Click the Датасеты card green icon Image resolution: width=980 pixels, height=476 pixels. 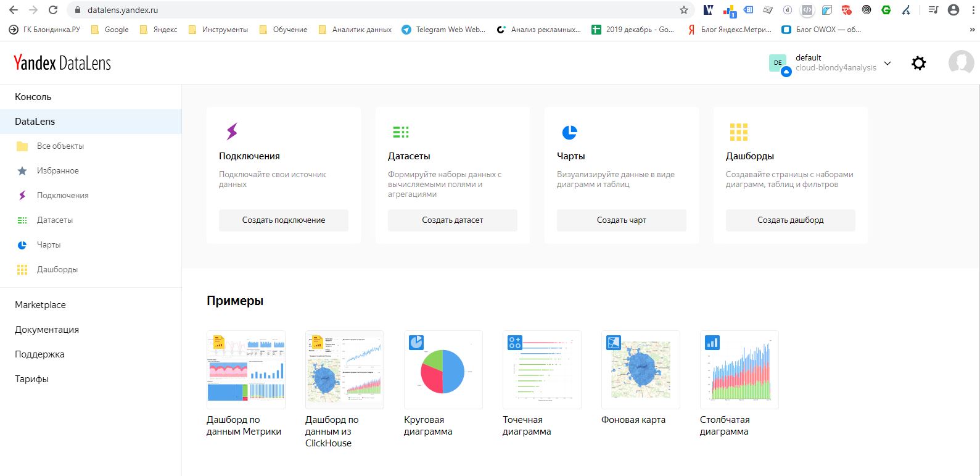[x=401, y=132]
